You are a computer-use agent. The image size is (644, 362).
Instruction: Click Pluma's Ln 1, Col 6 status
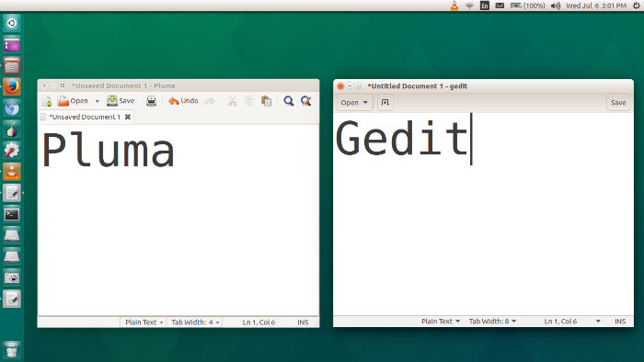click(x=259, y=322)
